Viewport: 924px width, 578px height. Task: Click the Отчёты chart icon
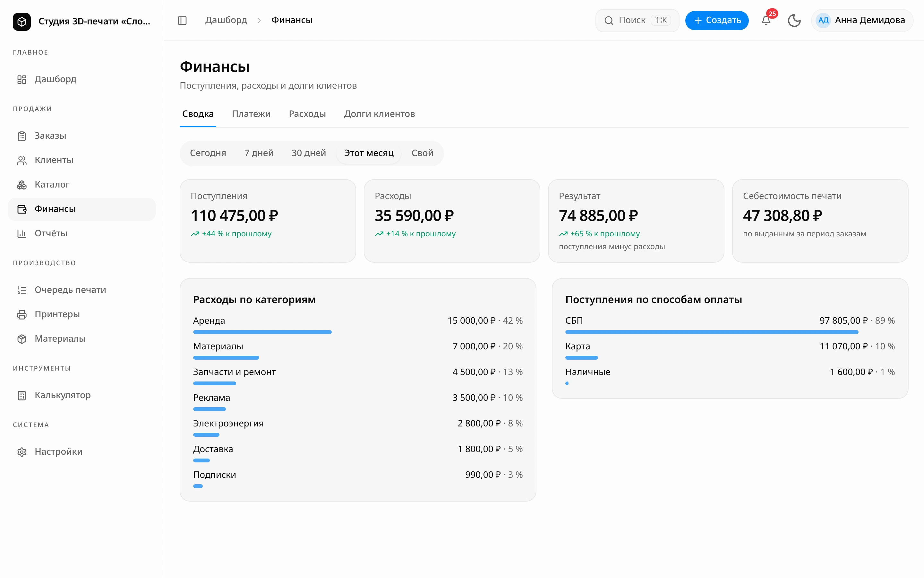pos(22,233)
